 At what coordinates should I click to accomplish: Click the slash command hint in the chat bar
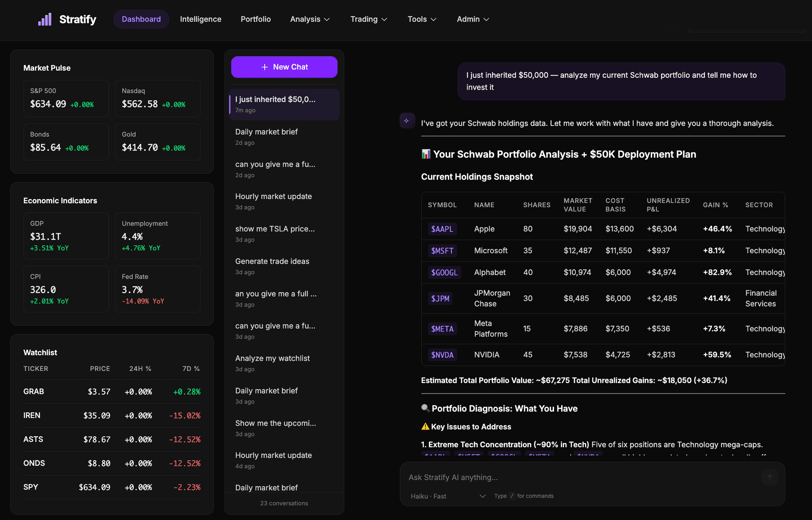(x=512, y=496)
